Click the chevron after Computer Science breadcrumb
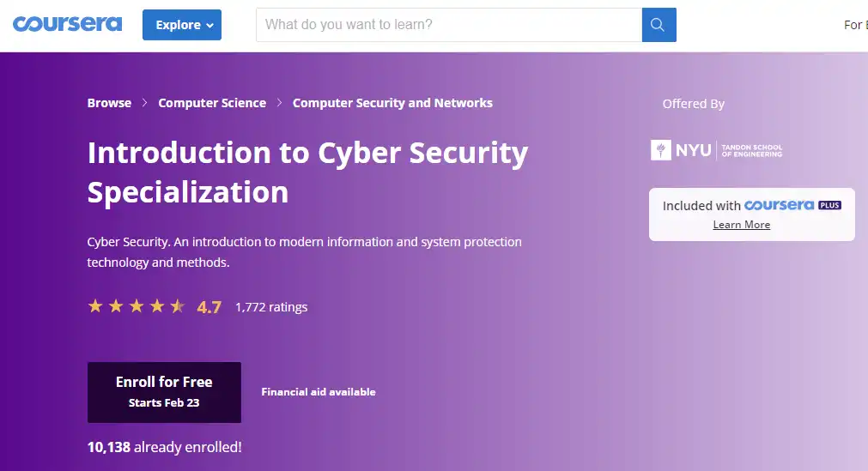Image resolution: width=868 pixels, height=471 pixels. click(280, 103)
